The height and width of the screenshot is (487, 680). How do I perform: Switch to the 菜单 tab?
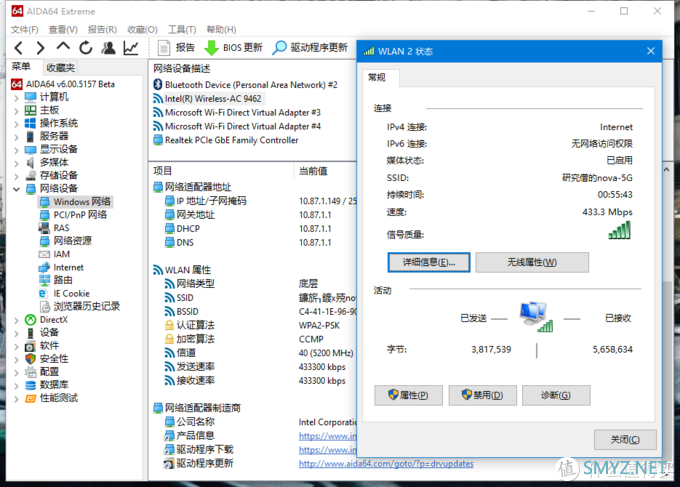(x=21, y=66)
